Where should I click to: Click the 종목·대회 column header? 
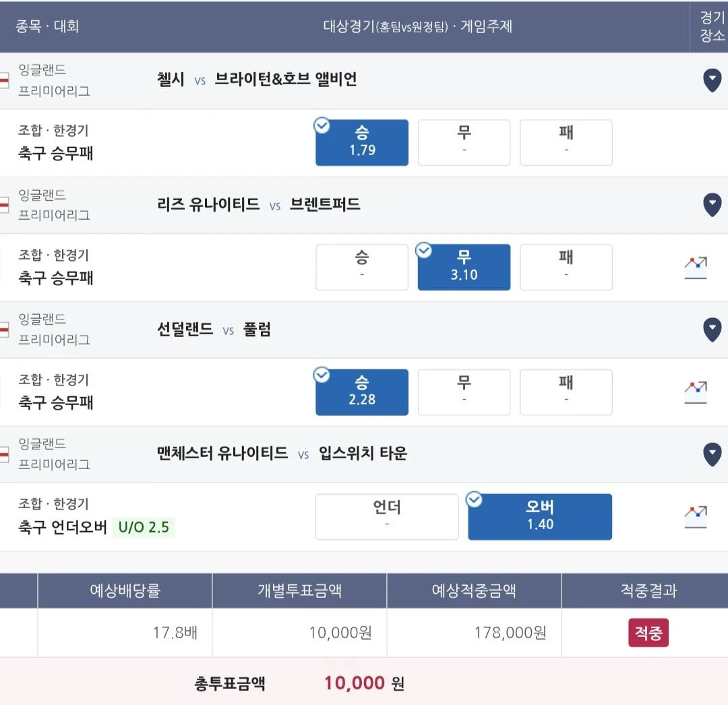pos(47,26)
